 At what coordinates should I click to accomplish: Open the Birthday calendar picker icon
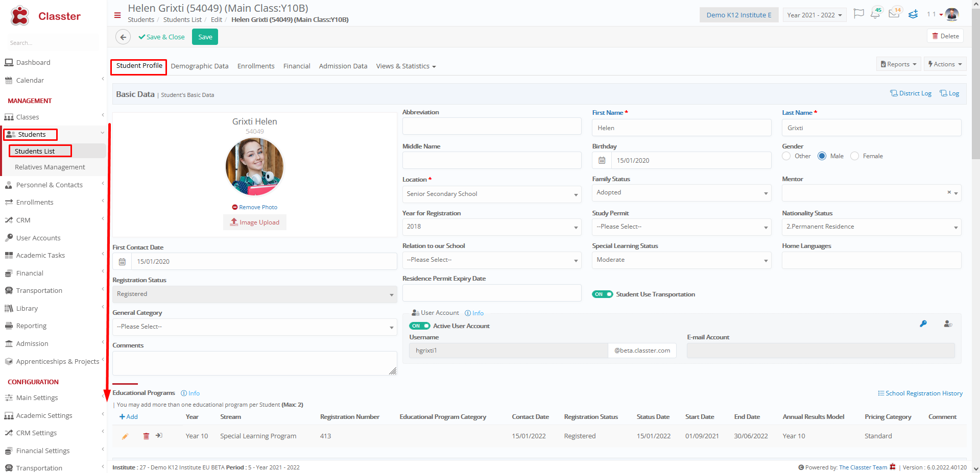(602, 160)
